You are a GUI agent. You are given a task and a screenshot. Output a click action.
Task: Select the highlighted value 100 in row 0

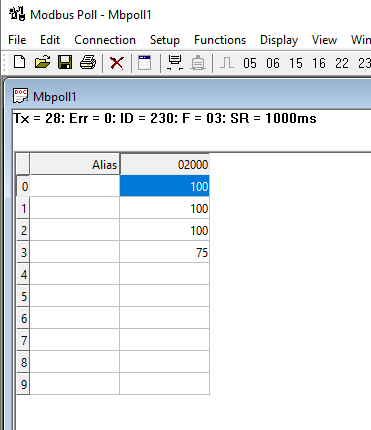click(x=165, y=186)
